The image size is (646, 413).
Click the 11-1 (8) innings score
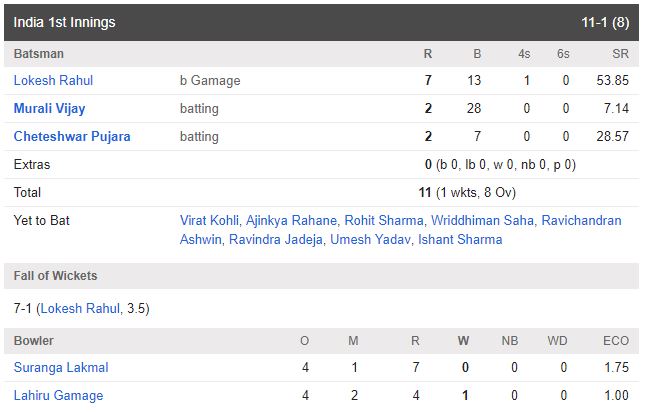(605, 22)
